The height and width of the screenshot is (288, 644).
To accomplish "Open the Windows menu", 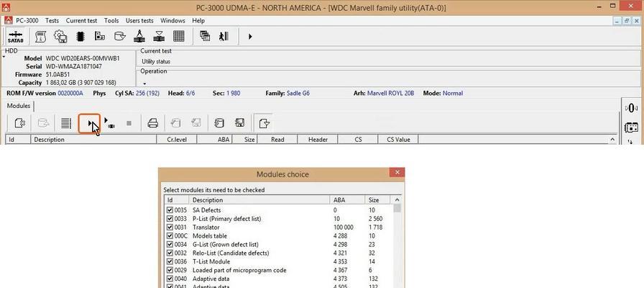I will 172,20.
